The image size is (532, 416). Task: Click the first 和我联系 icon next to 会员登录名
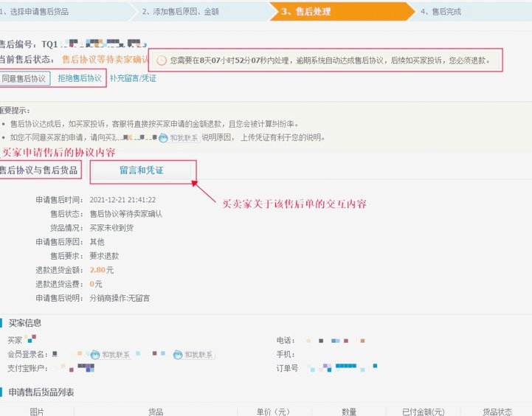pos(110,355)
